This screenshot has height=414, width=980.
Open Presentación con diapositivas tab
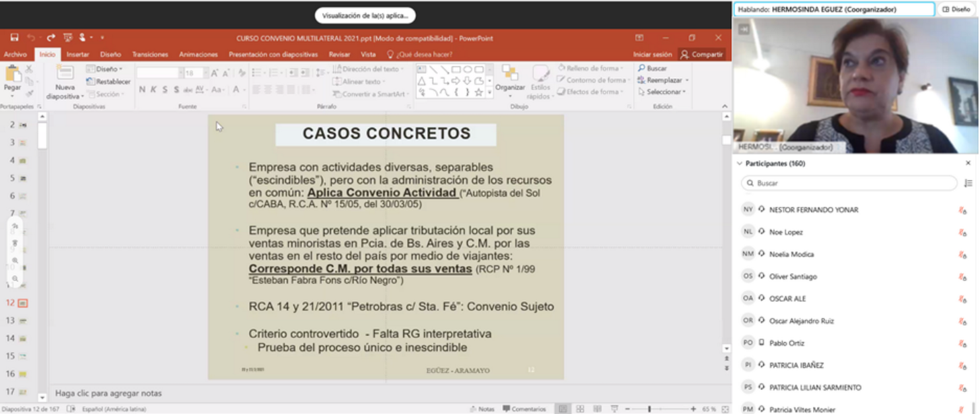click(273, 54)
